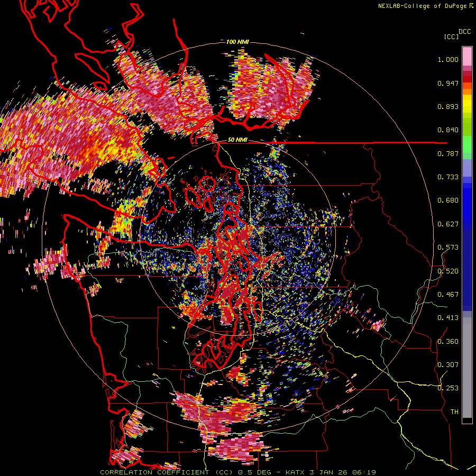
Task: Click the 0.413 scale value
Action: (448, 318)
